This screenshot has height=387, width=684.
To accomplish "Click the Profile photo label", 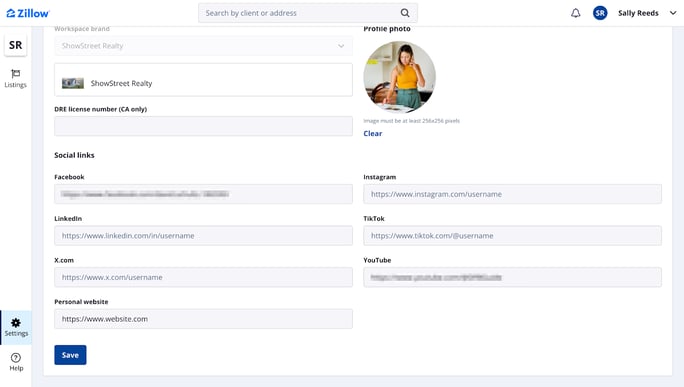I will point(387,29).
